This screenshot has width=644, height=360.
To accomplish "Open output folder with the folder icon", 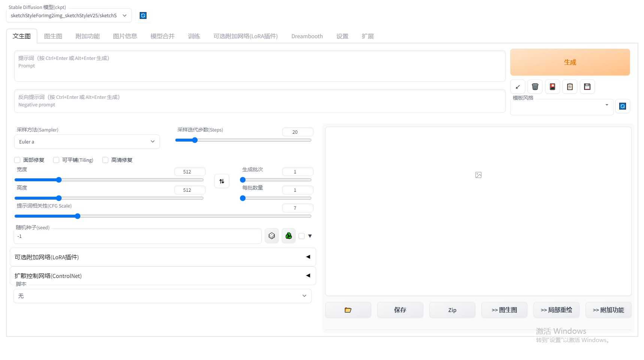I will click(348, 310).
